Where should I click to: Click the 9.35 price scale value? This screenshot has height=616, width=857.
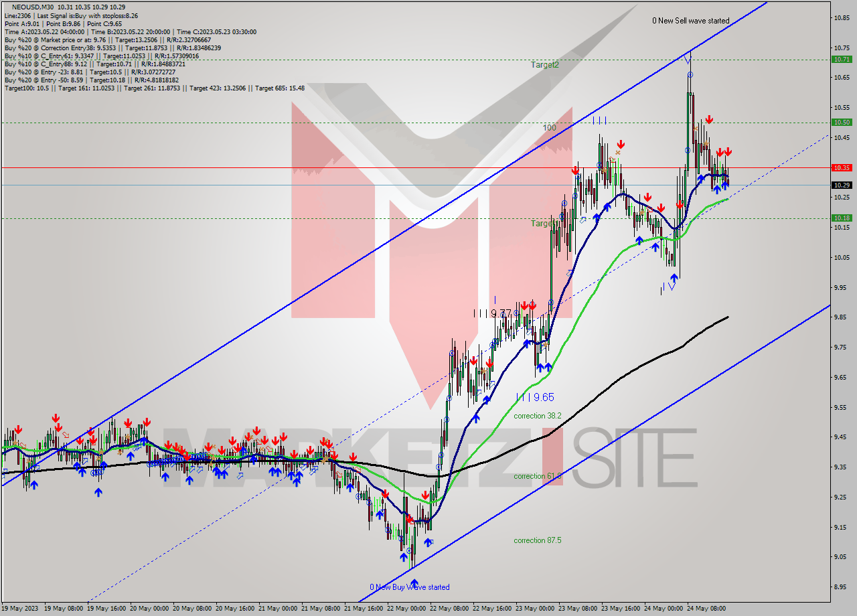click(x=842, y=467)
